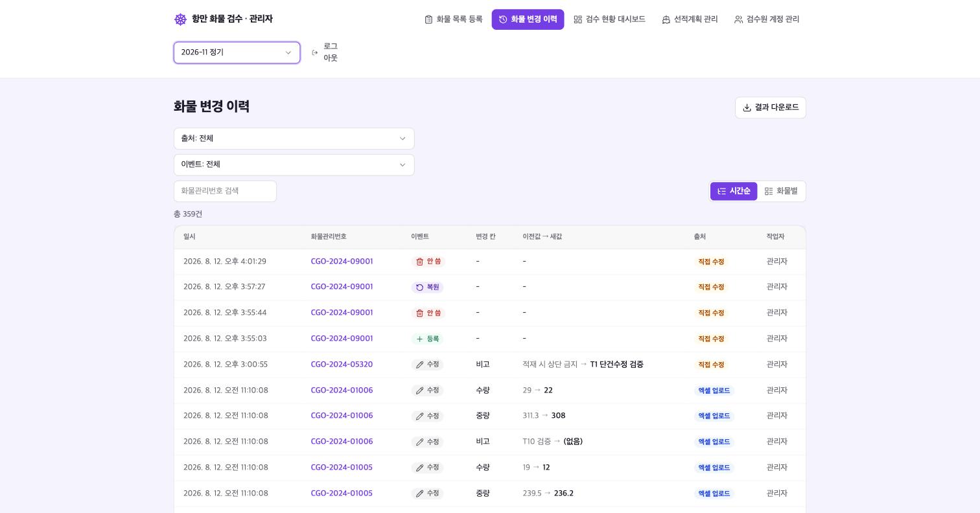Open the 2026-11 정기 period dropdown
The width and height of the screenshot is (980, 513).
pos(237,52)
